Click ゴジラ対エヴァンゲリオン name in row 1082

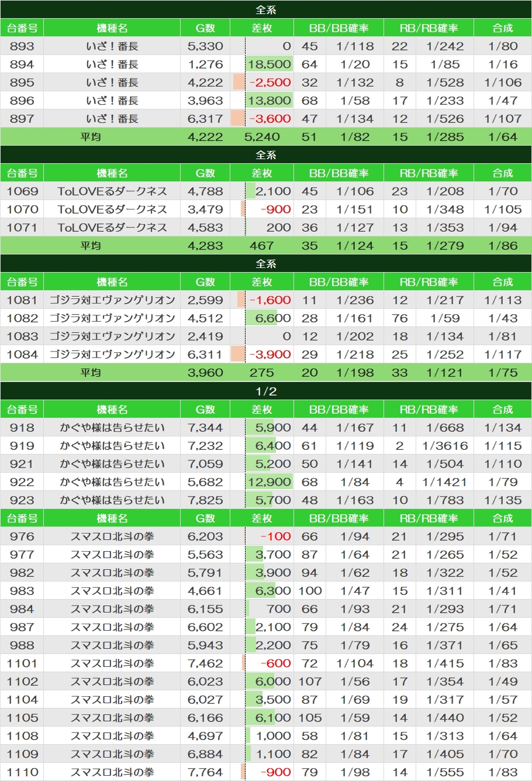click(112, 318)
